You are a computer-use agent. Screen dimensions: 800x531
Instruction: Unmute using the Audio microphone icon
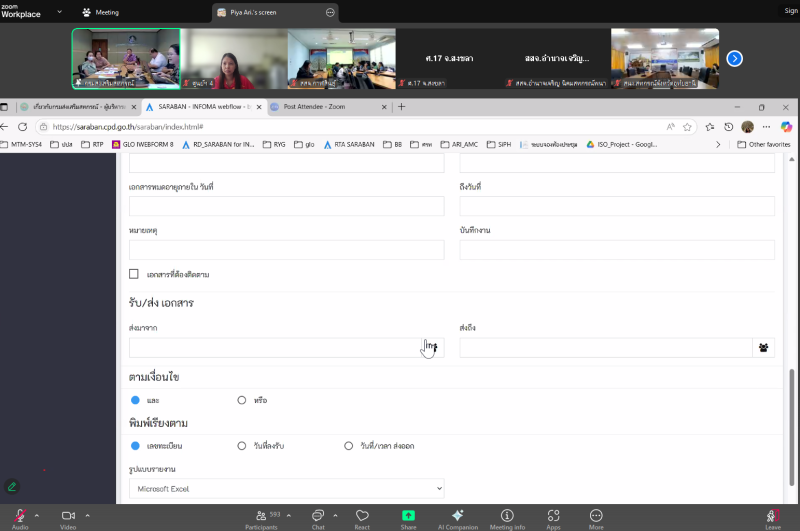point(20,514)
